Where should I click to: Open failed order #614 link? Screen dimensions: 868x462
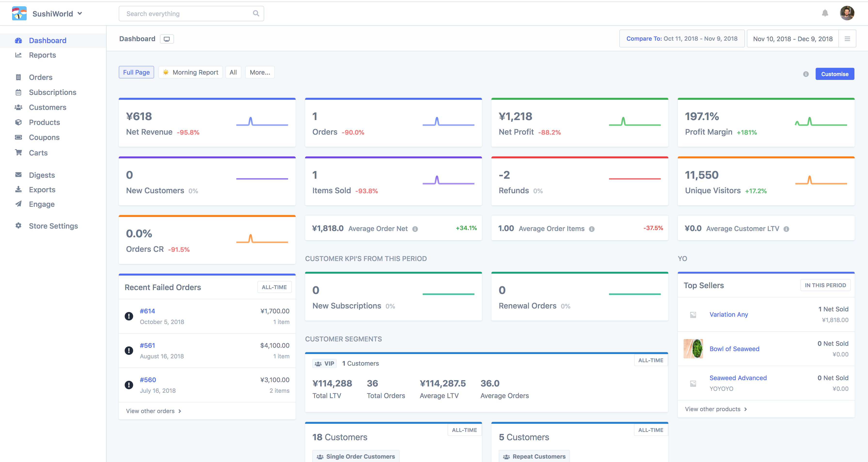(147, 311)
